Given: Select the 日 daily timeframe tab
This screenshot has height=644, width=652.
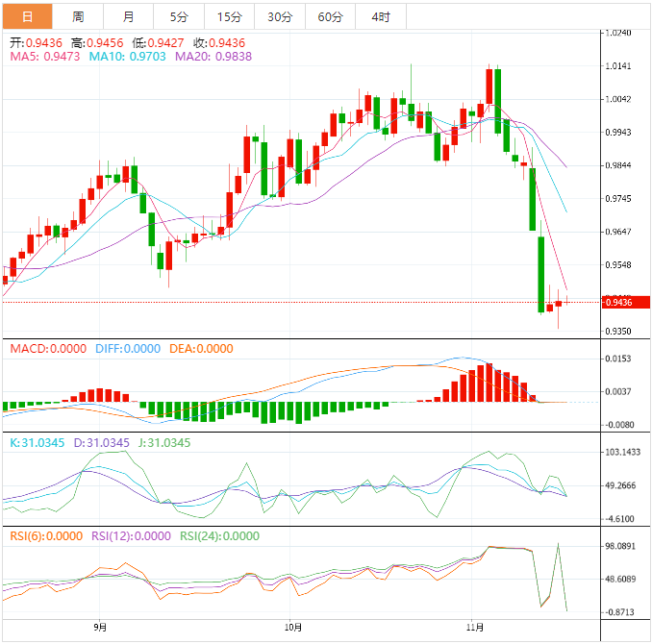Looking at the screenshot, I should click(28, 16).
